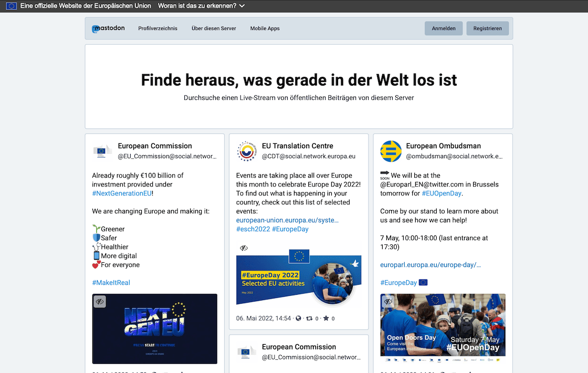Screen dimensions: 588x373
Task: Open 'Über diesen Server' page
Action: [x=214, y=28]
